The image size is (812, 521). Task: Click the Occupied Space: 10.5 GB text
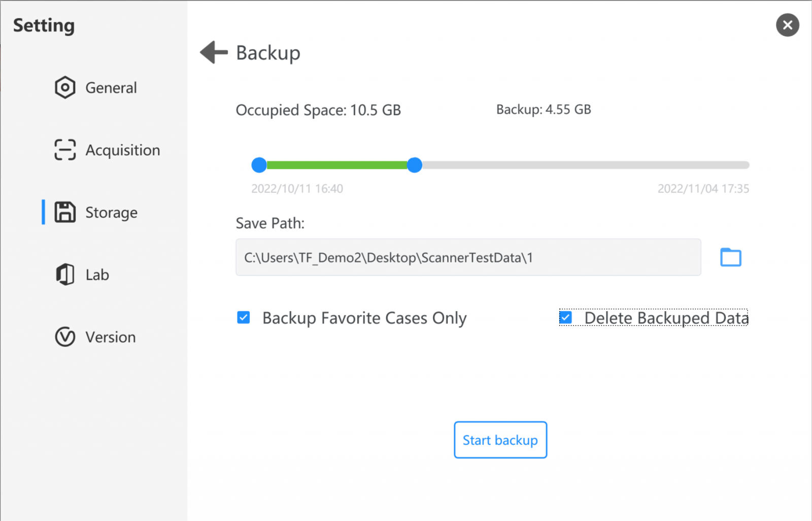(318, 110)
